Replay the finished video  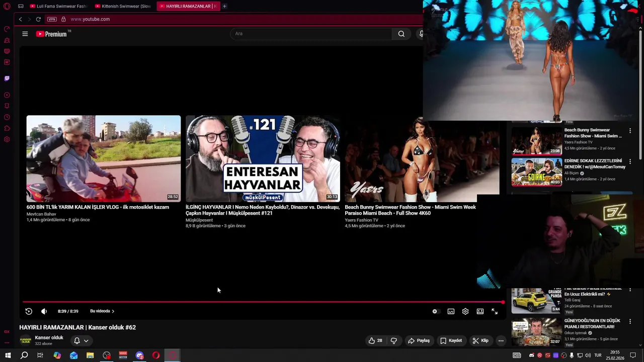(29, 311)
